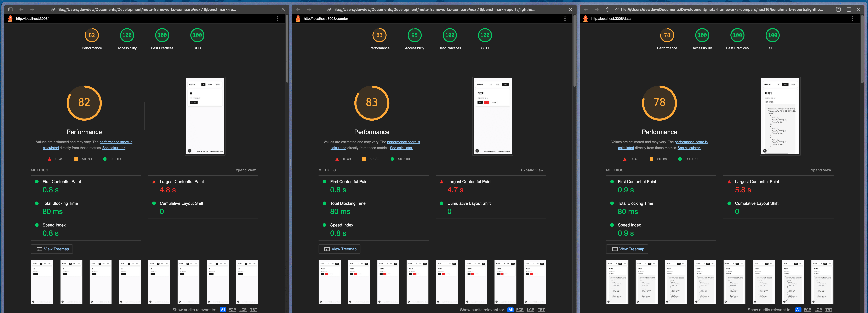Screen dimensions: 868x313
Task: Jump to Accessibility gauge scoring 95
Action: coord(415,35)
